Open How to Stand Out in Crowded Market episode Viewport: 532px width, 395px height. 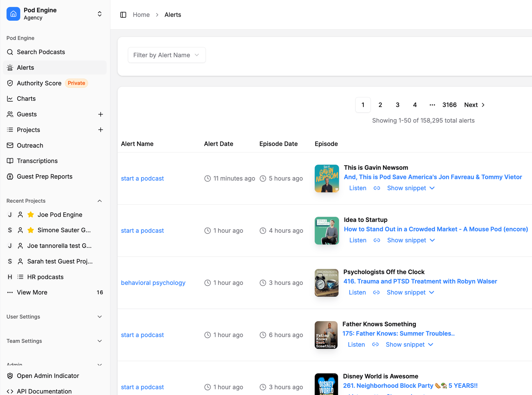[x=436, y=229]
